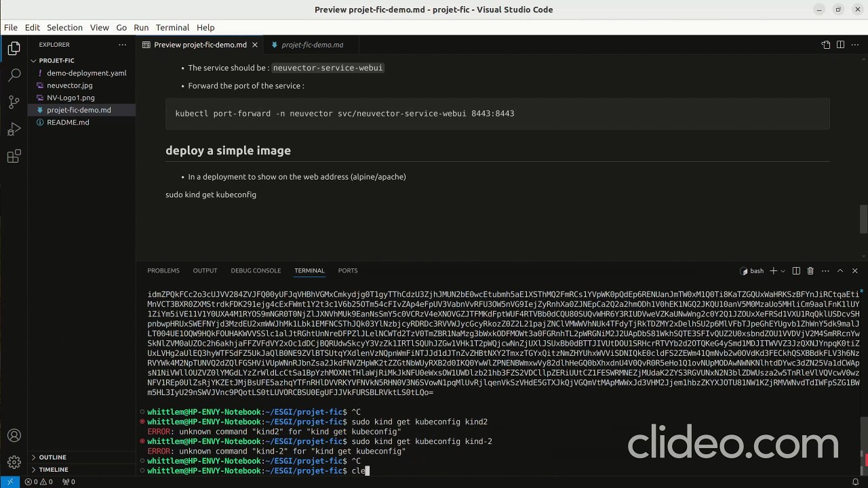Open the Extensions view

tap(14, 157)
